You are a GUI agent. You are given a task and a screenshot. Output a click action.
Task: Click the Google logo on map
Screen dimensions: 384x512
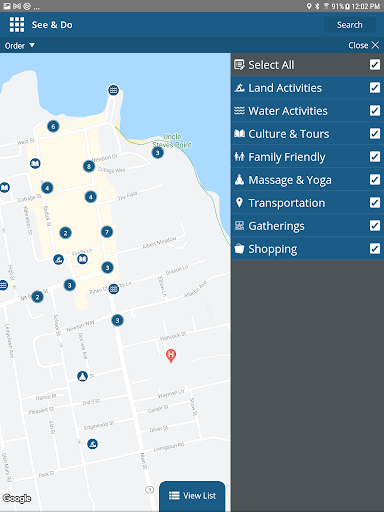(17, 498)
